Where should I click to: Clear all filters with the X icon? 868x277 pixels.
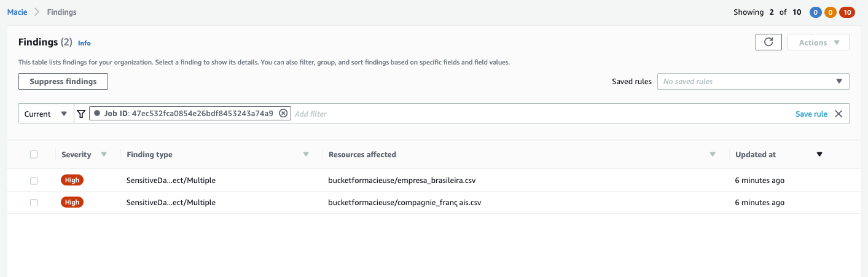coord(839,114)
